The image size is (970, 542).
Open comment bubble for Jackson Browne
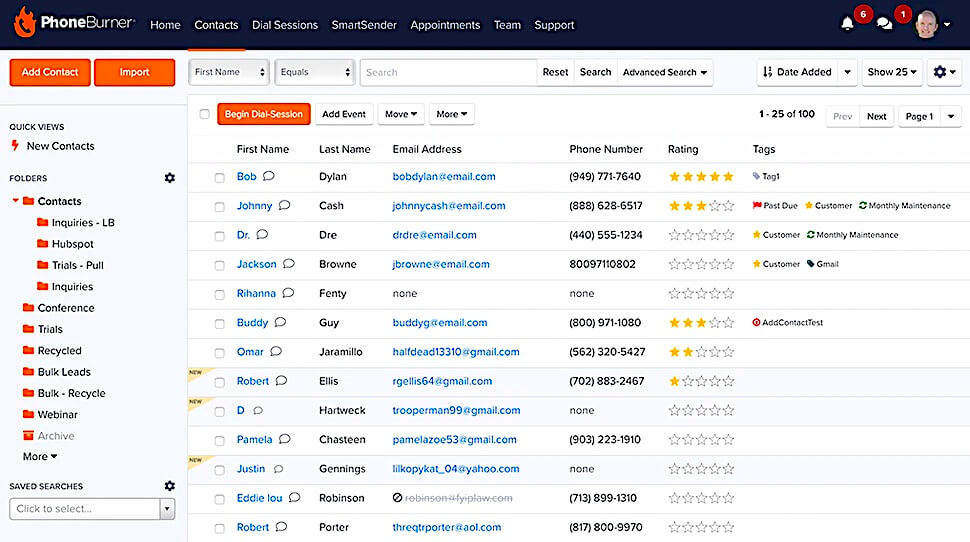pyautogui.click(x=289, y=264)
